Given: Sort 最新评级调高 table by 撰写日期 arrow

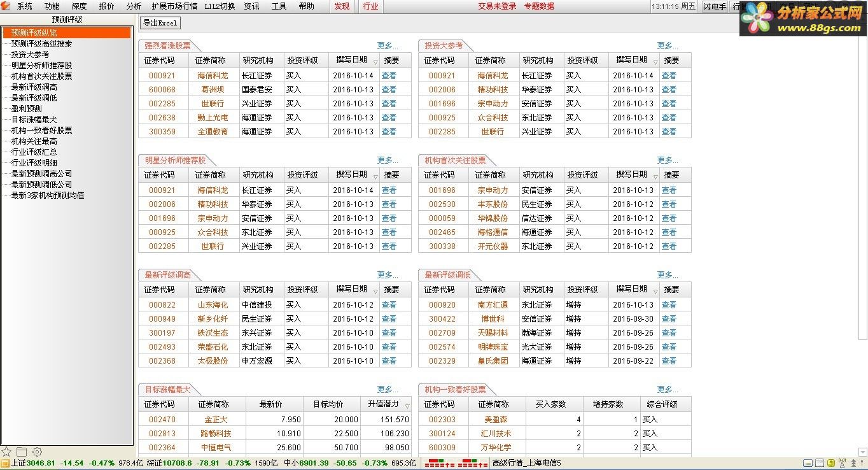Looking at the screenshot, I should [375, 292].
